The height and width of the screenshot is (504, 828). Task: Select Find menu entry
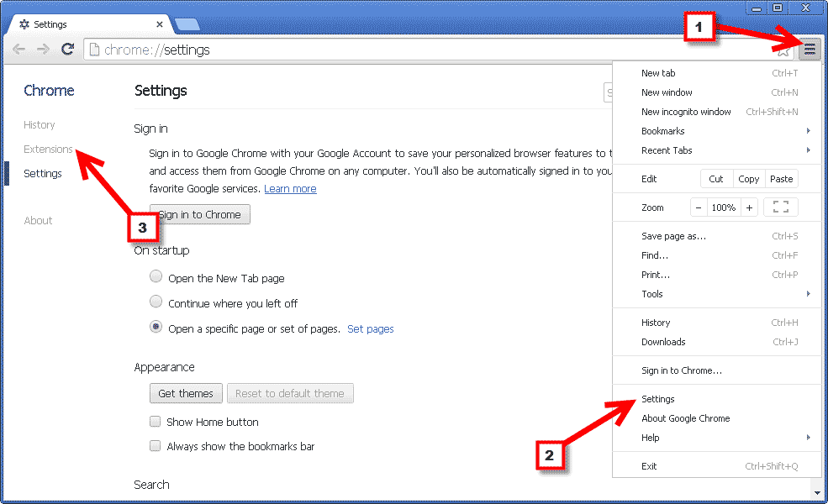pos(717,255)
